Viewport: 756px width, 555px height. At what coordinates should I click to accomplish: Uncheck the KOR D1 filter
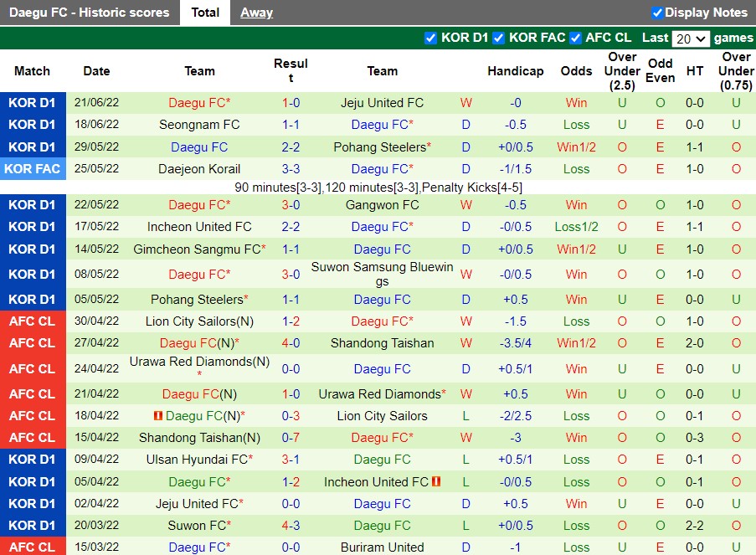click(x=430, y=38)
